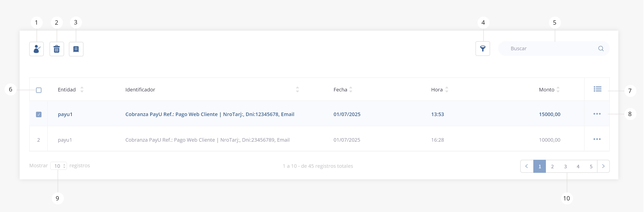Go to previous page arrow
The height and width of the screenshot is (212, 644).
tap(527, 166)
